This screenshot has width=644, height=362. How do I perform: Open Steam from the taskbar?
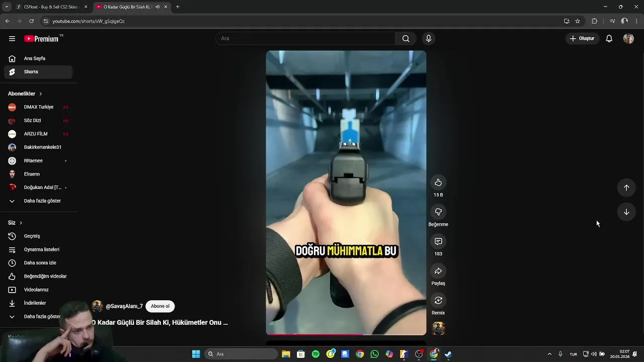pos(448,354)
